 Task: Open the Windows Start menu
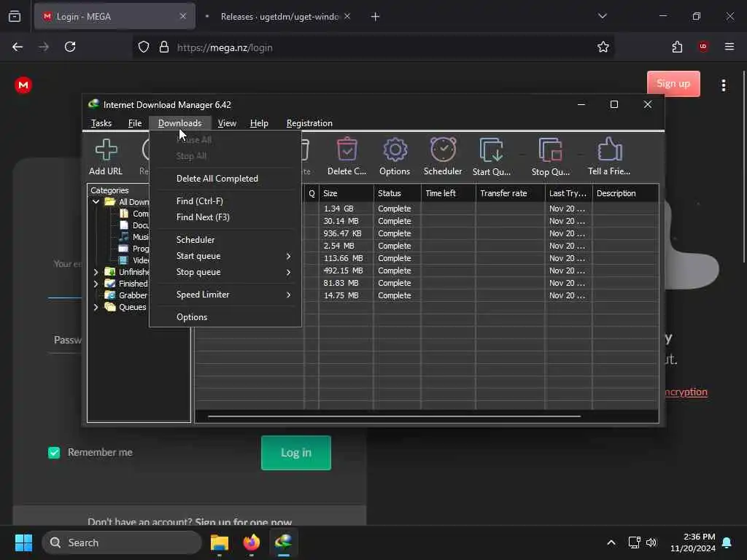click(x=23, y=542)
